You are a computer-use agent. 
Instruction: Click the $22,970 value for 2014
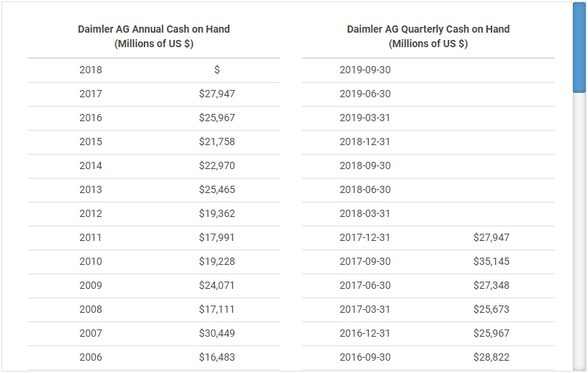(x=217, y=165)
